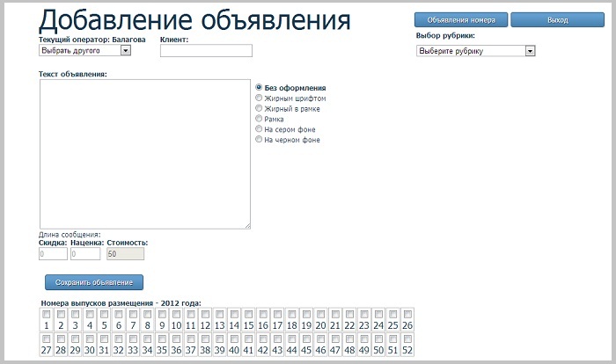The image size is (616, 364).
Task: Open the 'Выбрать другого' operator dropdown
Action: [84, 50]
